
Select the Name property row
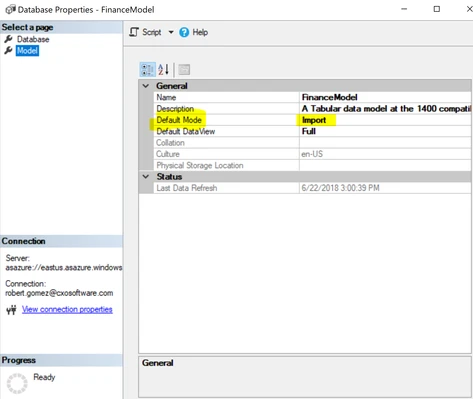click(x=312, y=97)
